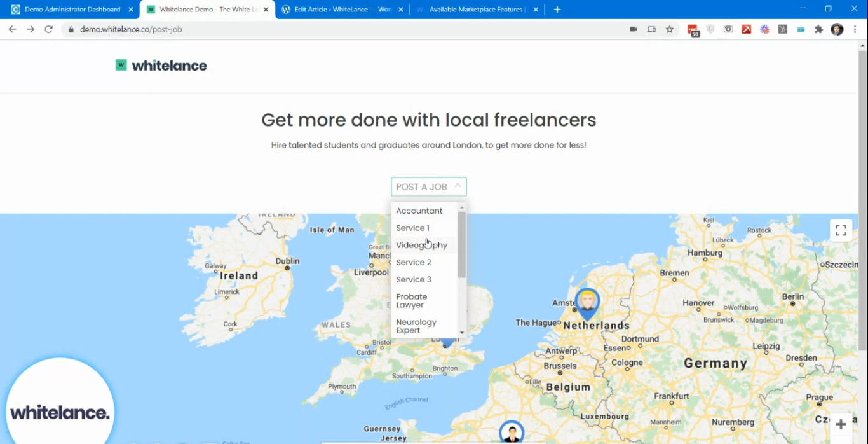Bookmark this page with the star
This screenshot has height=444, width=868.
(x=670, y=29)
